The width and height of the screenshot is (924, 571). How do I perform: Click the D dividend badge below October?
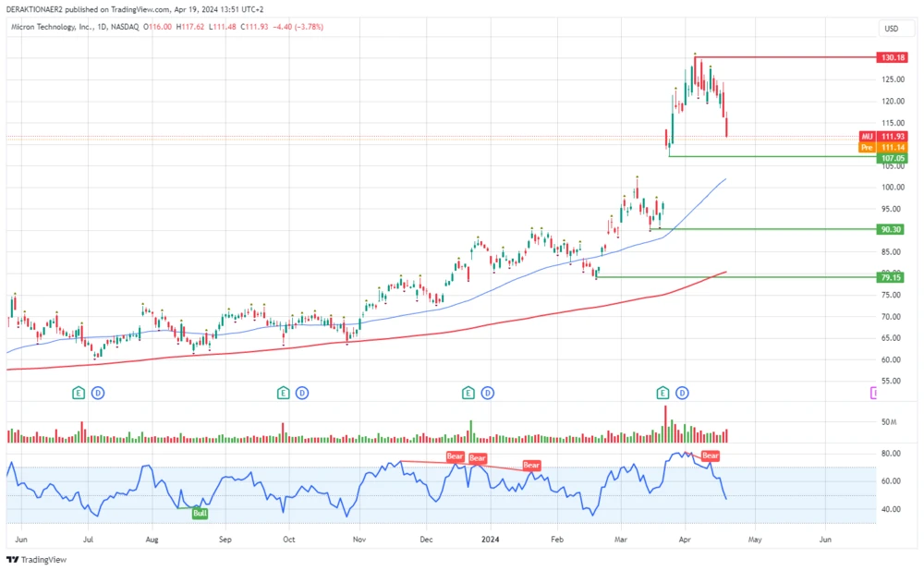click(302, 393)
